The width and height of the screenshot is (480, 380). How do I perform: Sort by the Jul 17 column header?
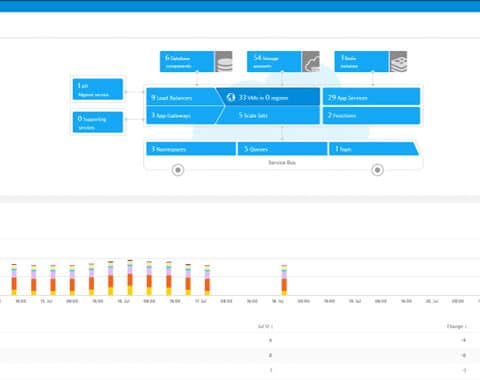tap(265, 326)
